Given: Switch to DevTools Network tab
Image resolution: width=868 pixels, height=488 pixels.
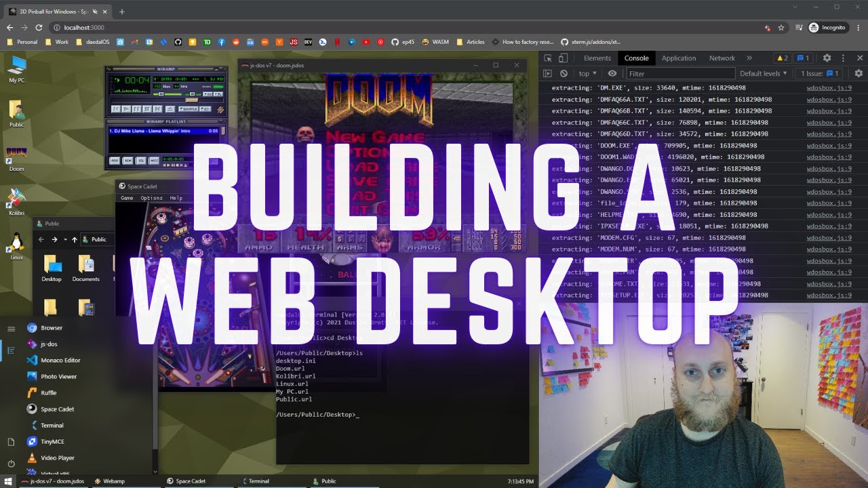Looking at the screenshot, I should point(722,58).
